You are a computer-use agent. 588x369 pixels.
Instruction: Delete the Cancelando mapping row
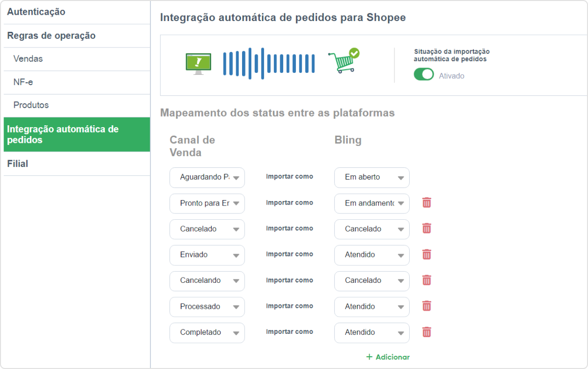tap(427, 280)
